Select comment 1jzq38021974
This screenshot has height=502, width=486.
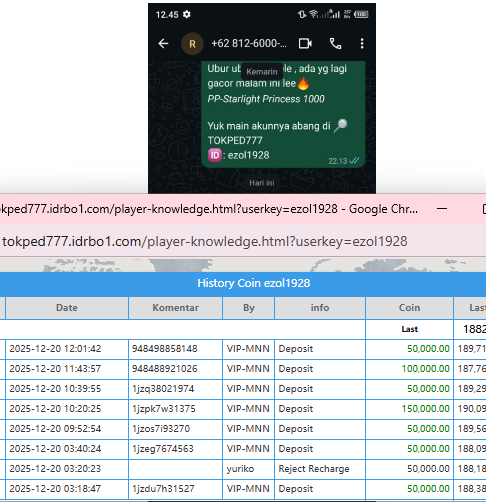pos(163,389)
